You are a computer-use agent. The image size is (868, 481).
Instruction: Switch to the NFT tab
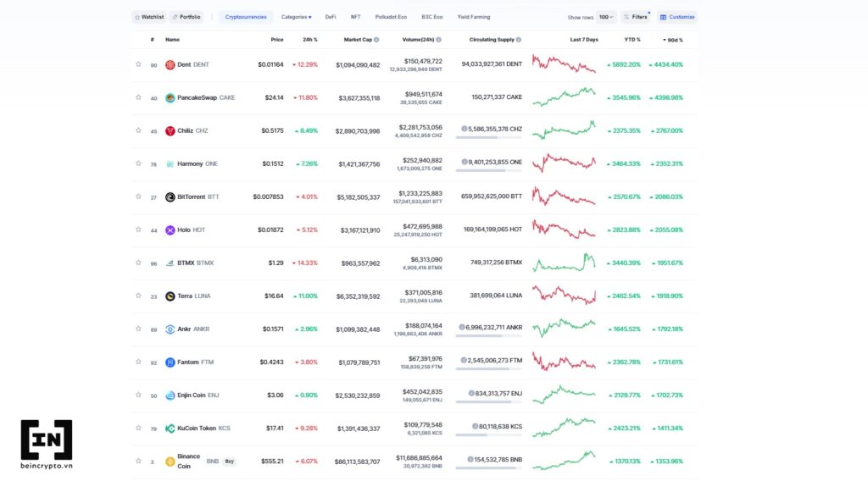[355, 17]
